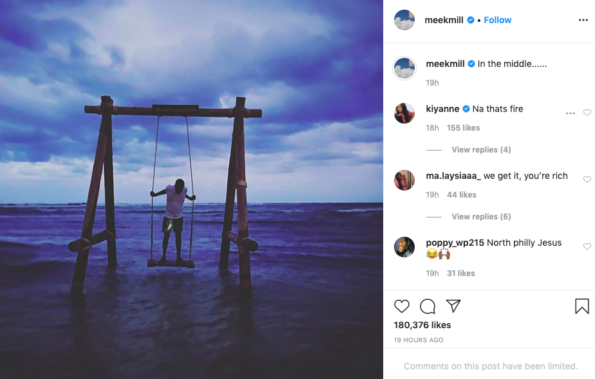
Task: Follow meekmill
Action: click(497, 20)
